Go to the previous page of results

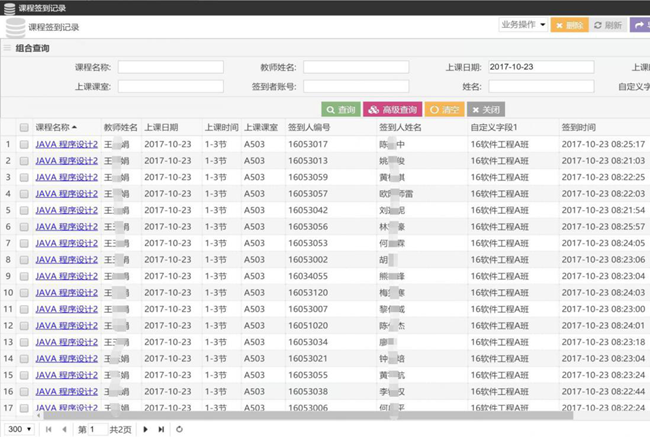(62, 429)
